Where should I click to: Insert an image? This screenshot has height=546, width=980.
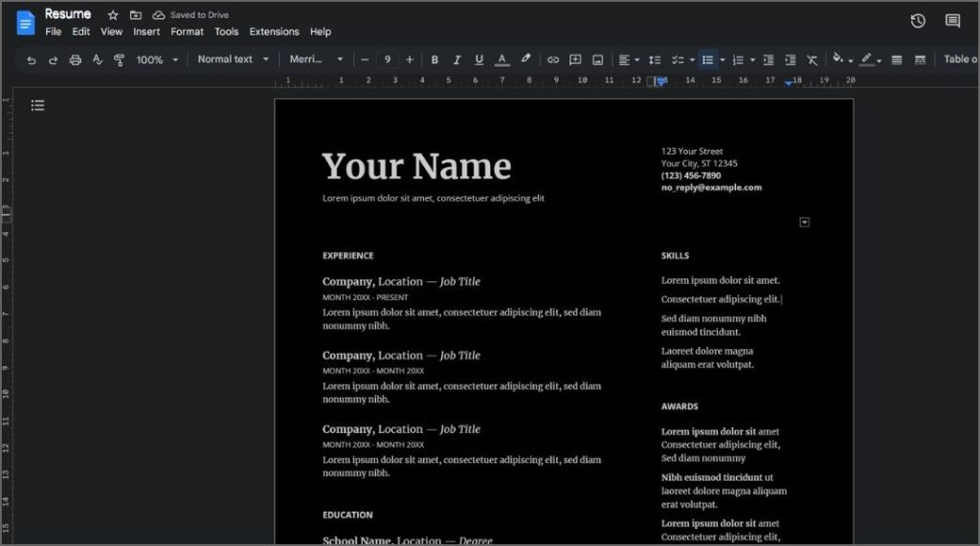point(597,60)
